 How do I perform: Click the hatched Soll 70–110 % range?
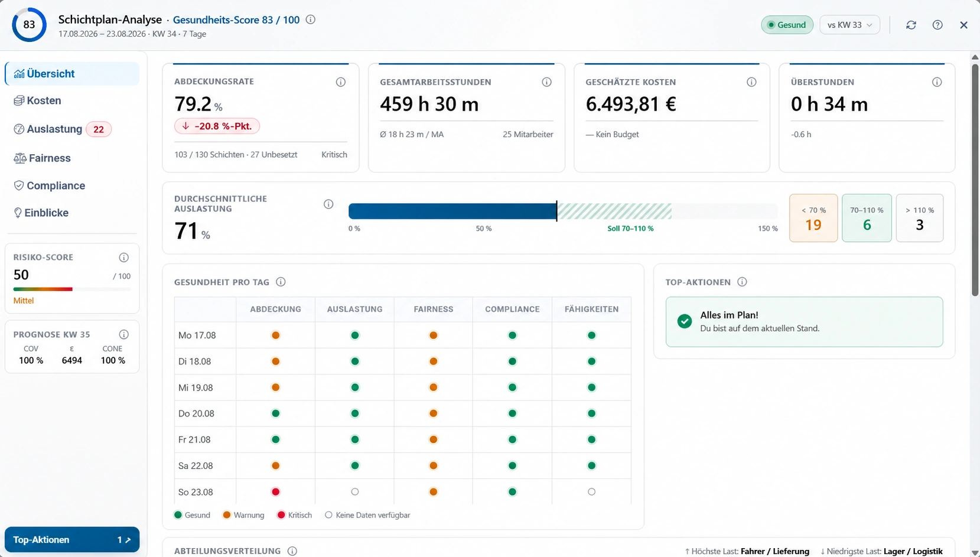click(614, 211)
